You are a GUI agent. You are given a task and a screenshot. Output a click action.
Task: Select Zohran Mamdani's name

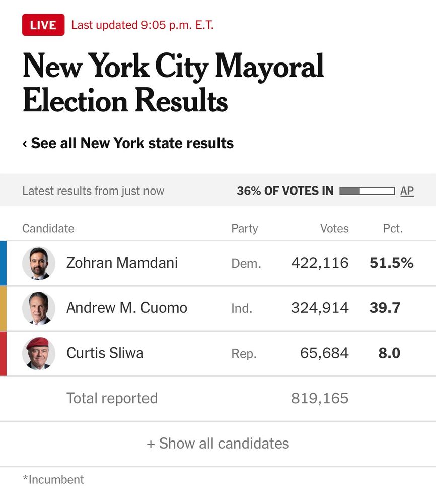pos(122,263)
